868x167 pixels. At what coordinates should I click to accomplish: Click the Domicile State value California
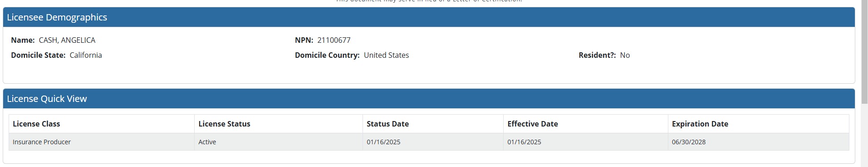click(86, 55)
